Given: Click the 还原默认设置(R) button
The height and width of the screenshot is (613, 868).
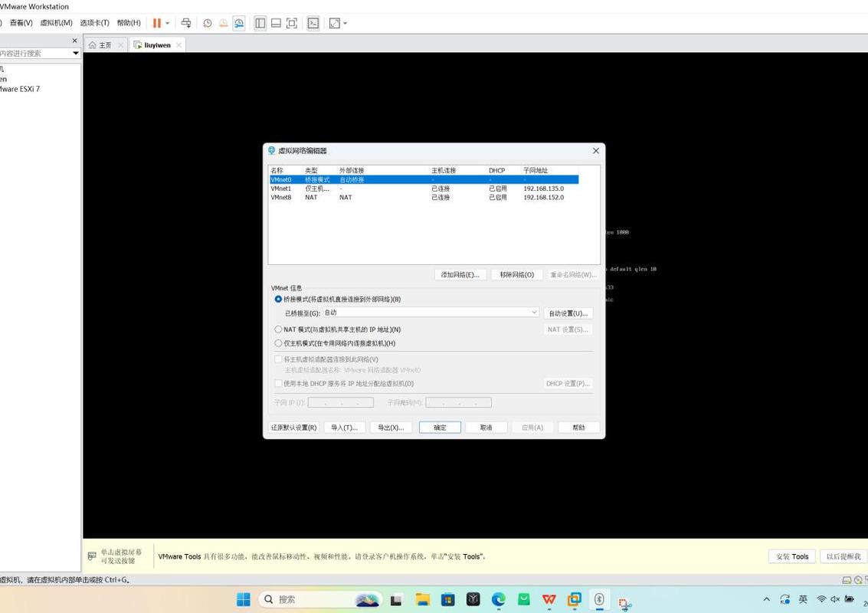Looking at the screenshot, I should (x=294, y=428).
